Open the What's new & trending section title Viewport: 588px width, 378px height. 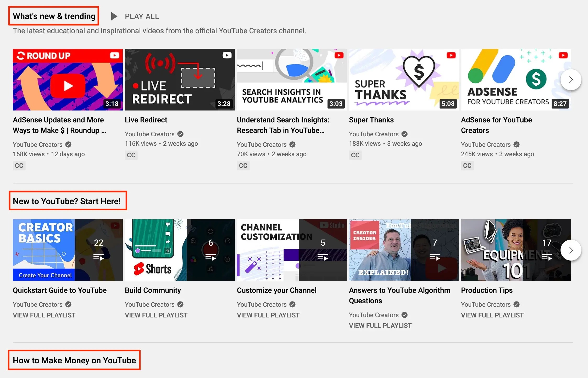(54, 16)
